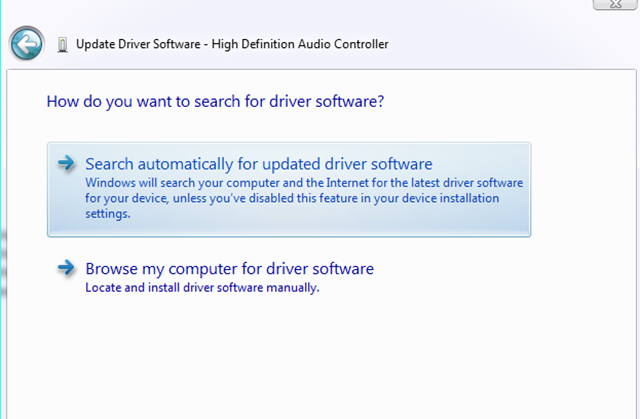Click blank white area below the Browse option
640x419 pixels.
(x=320, y=360)
